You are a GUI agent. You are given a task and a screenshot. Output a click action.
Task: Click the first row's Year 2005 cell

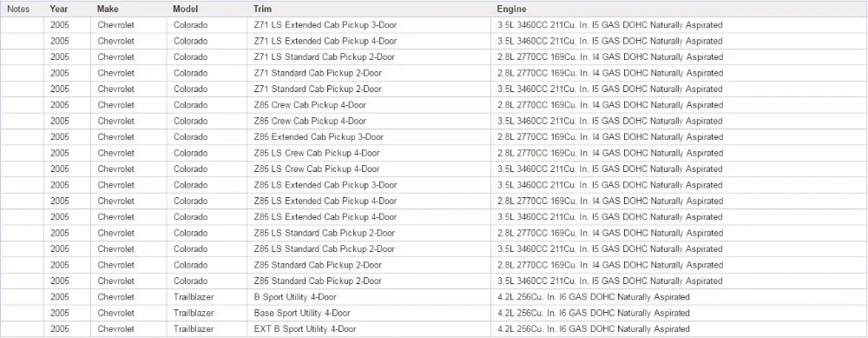[68, 25]
